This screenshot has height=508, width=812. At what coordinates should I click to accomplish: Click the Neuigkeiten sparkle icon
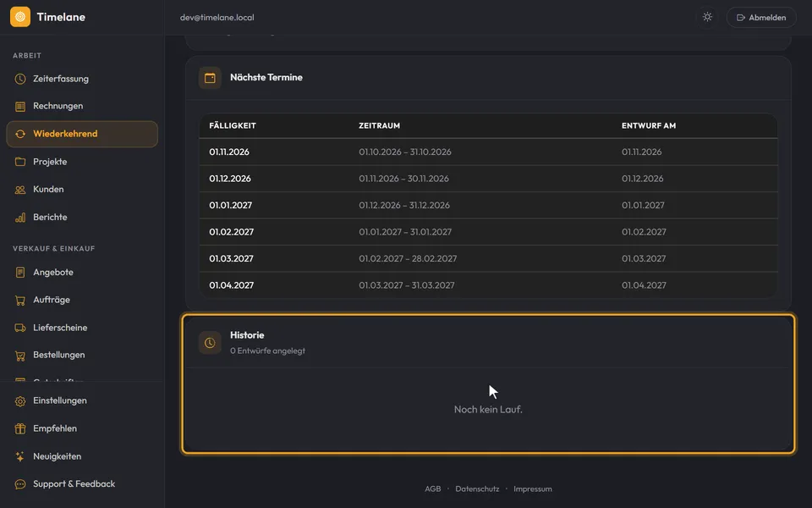point(20,456)
